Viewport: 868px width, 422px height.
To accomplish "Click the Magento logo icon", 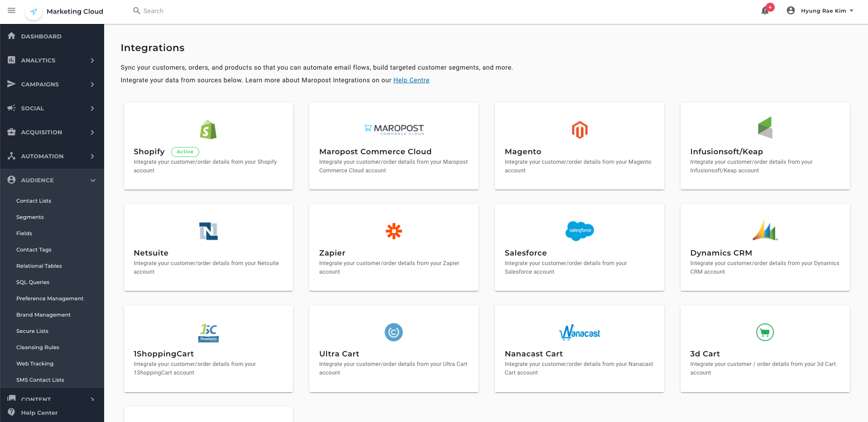I will [580, 130].
